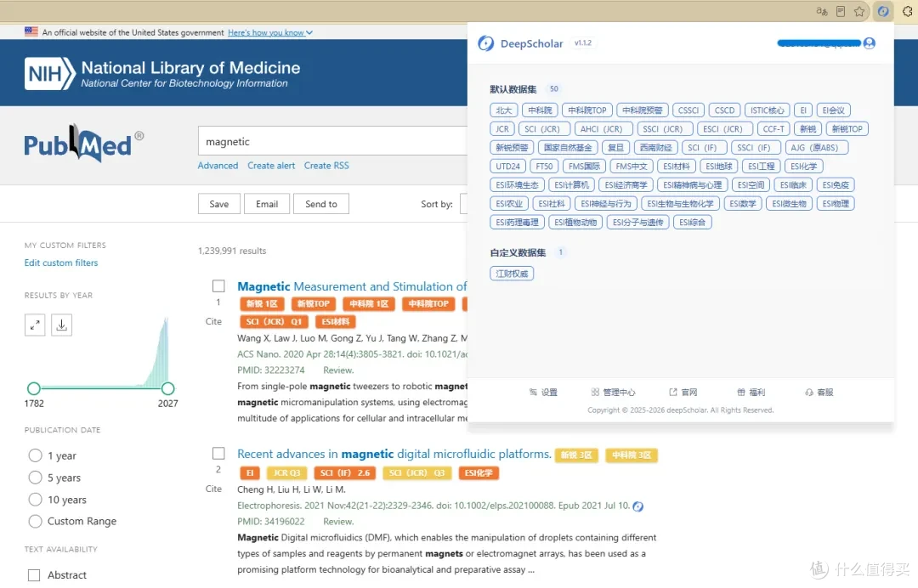Open 设置 settings in the DeepScholar popup
918x588 pixels.
coord(543,392)
